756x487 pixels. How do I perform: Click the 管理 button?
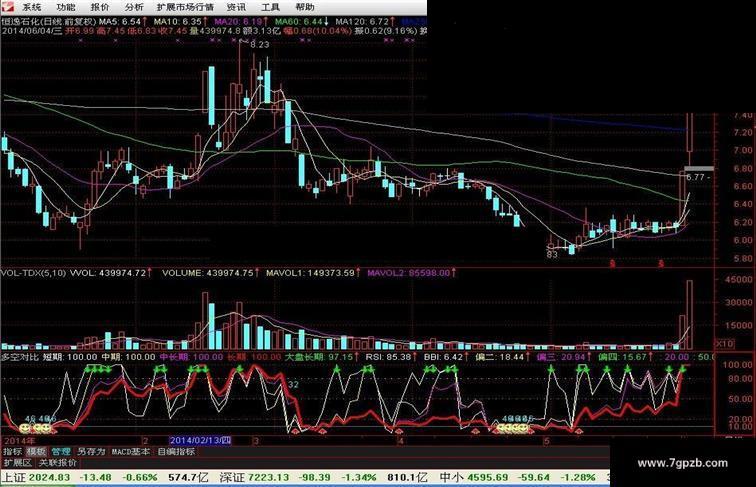[x=61, y=452]
